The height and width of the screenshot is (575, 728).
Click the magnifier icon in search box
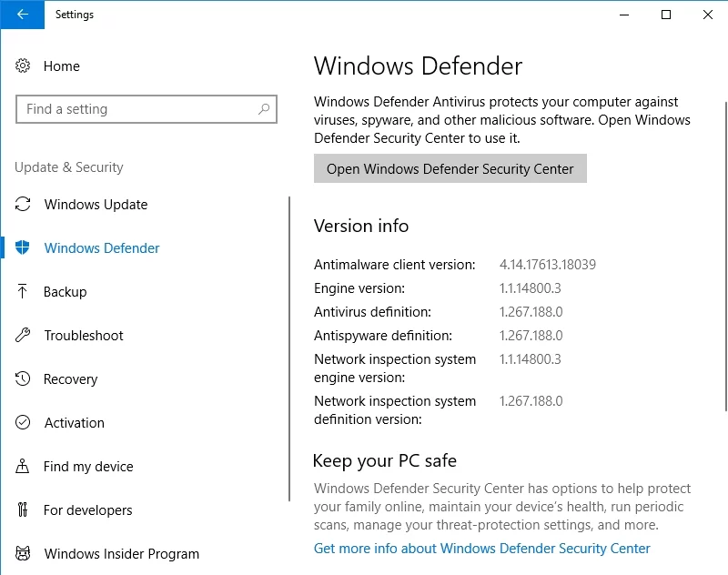tap(264, 109)
